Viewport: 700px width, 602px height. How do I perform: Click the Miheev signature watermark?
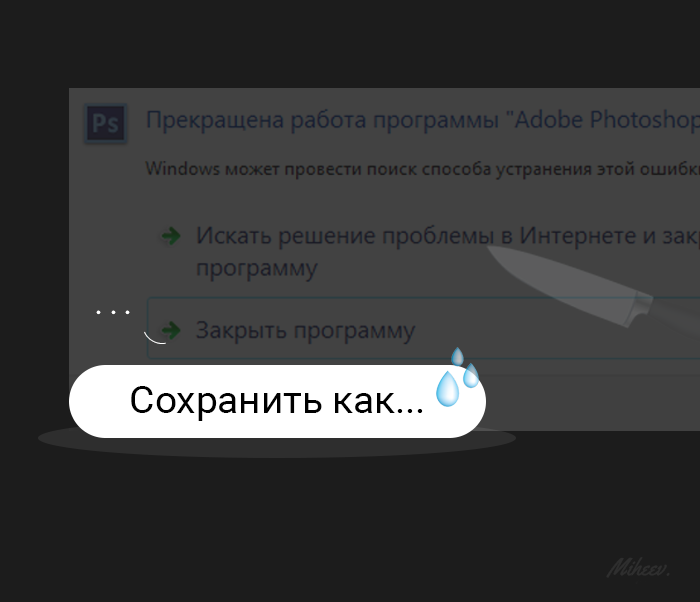point(638,569)
